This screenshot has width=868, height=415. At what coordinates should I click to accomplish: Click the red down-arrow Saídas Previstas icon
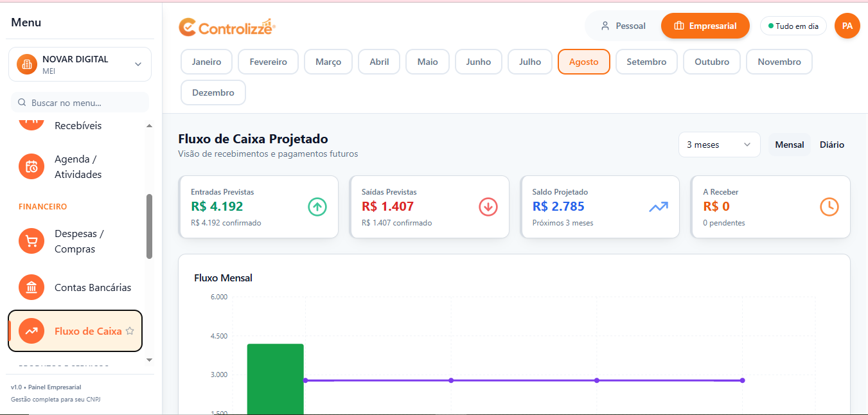pos(488,207)
